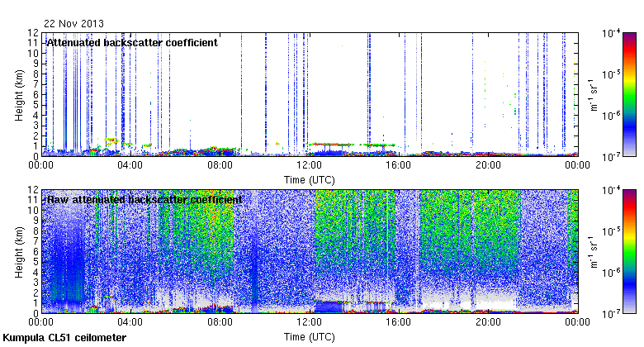
Task: Click the "12:00" tick on the upper time axis
Action: [310, 165]
